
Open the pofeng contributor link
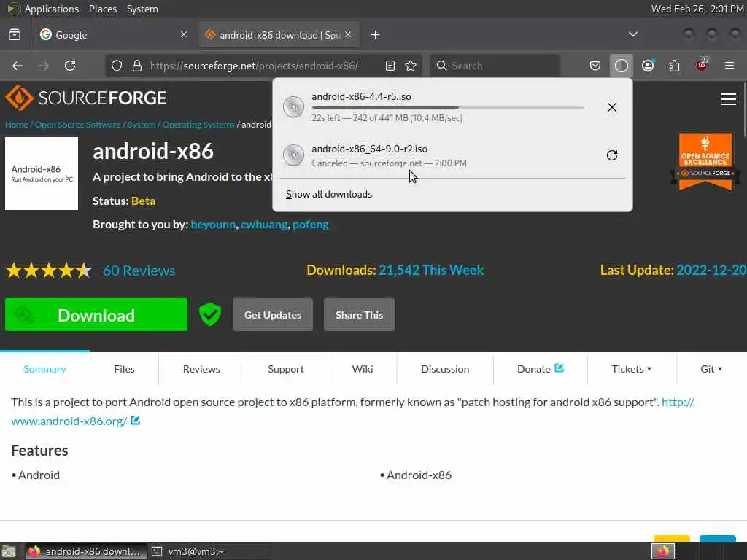[x=311, y=225]
